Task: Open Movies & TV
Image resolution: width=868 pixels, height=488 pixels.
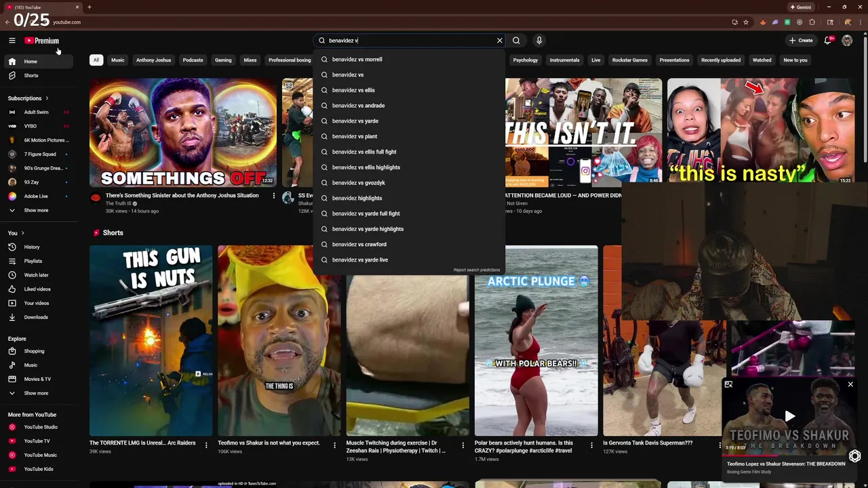Action: tap(40, 379)
